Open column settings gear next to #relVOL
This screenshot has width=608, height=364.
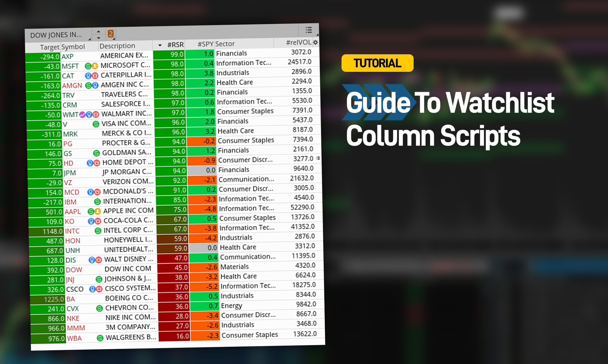(x=315, y=42)
